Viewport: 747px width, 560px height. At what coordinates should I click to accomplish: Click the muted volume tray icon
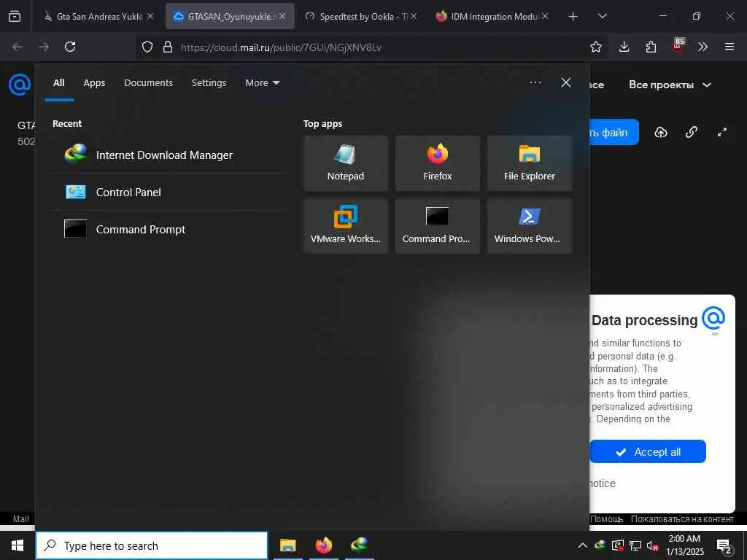(x=652, y=545)
